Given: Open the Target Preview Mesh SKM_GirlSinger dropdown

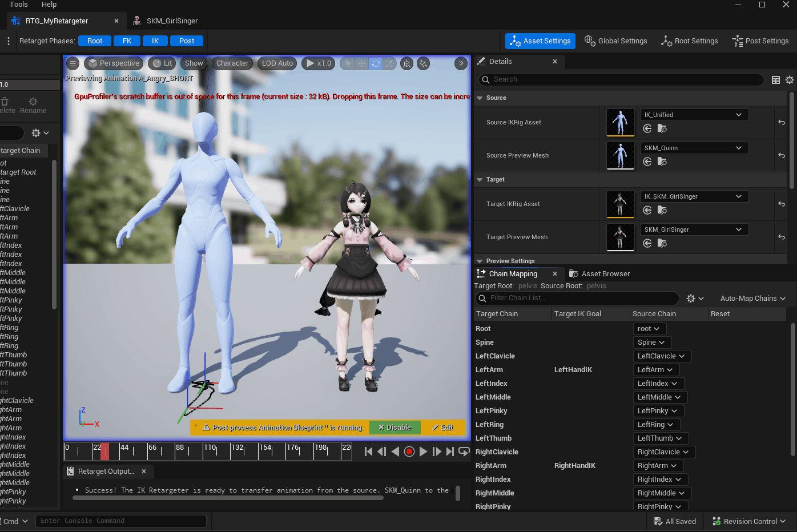Looking at the screenshot, I should click(693, 229).
